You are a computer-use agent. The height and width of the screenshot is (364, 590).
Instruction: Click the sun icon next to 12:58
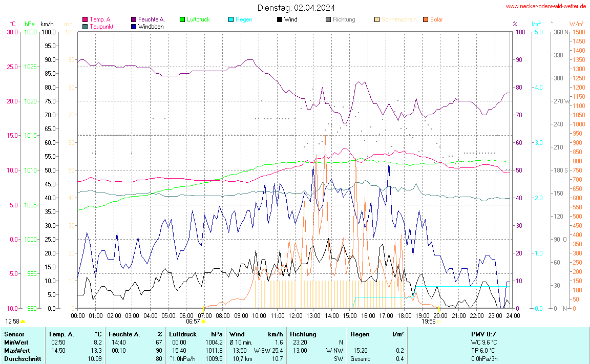pos(23,322)
